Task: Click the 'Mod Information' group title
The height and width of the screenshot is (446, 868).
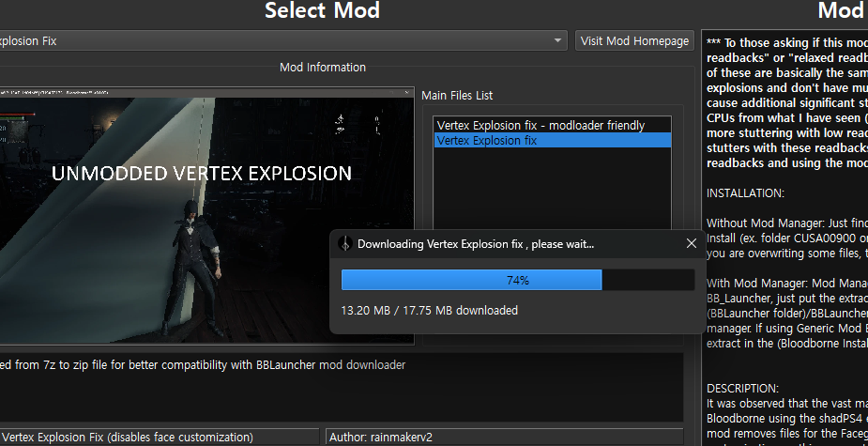Action: tap(323, 67)
